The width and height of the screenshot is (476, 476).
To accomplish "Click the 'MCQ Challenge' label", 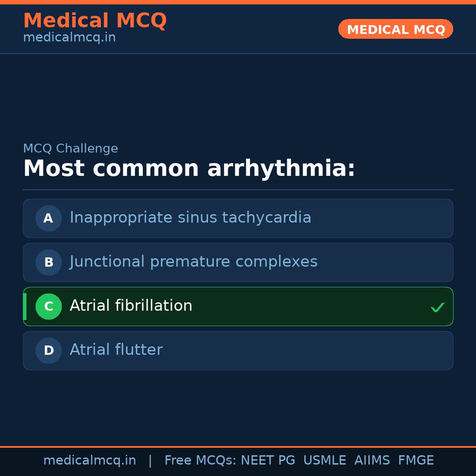I will click(71, 149).
